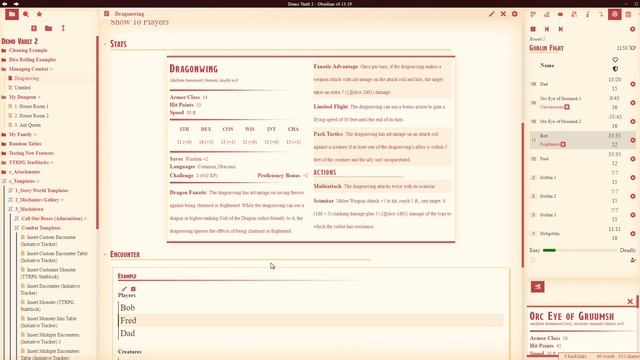This screenshot has width=640, height=360.
Task: Open note 1. House Room 1
Action: (x=31, y=106)
